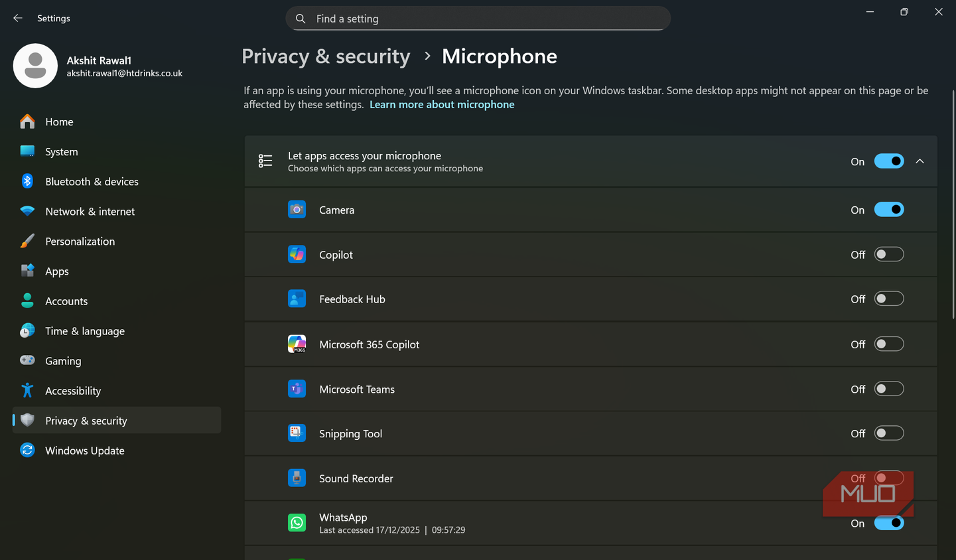Click the Feedback Hub row label
The width and height of the screenshot is (956, 560).
coord(352,299)
